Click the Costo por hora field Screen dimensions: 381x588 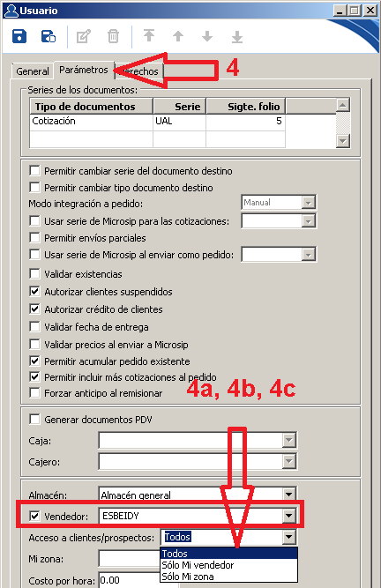pos(130,580)
